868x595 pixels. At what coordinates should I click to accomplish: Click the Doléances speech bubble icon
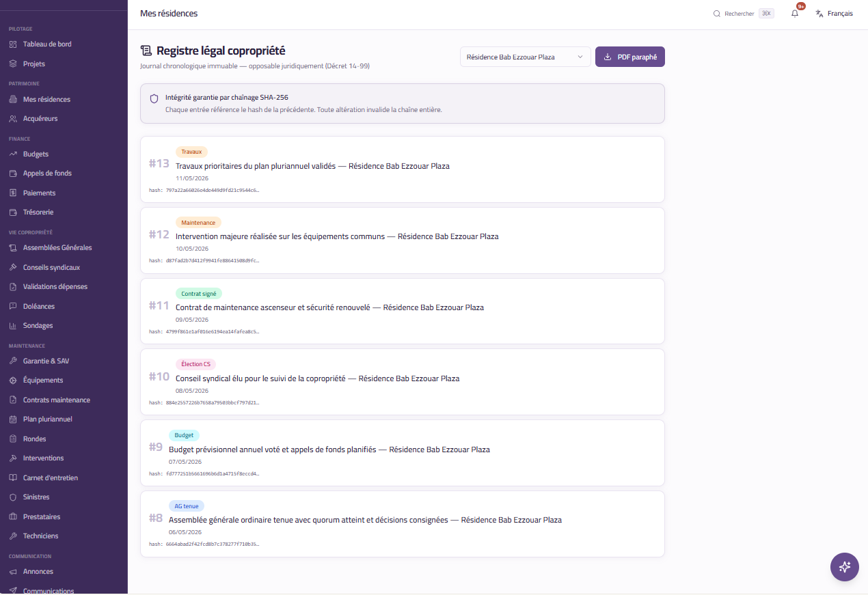pos(13,307)
